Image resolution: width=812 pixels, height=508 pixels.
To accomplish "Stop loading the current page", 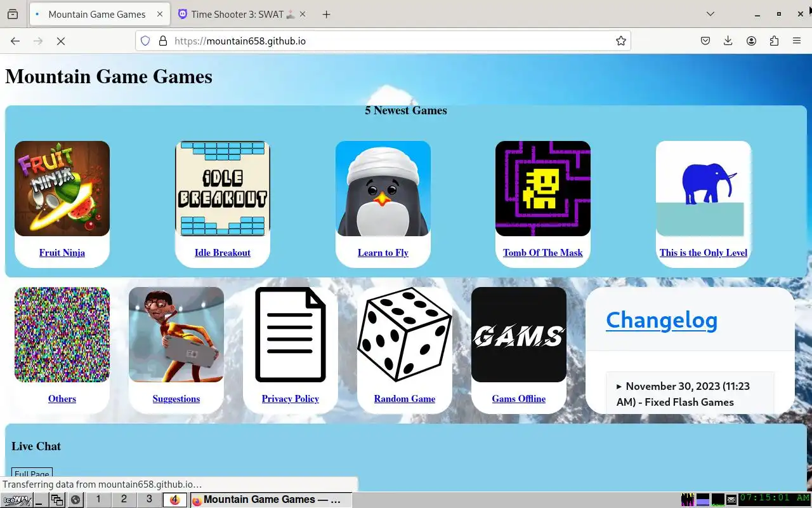I will click(x=61, y=41).
